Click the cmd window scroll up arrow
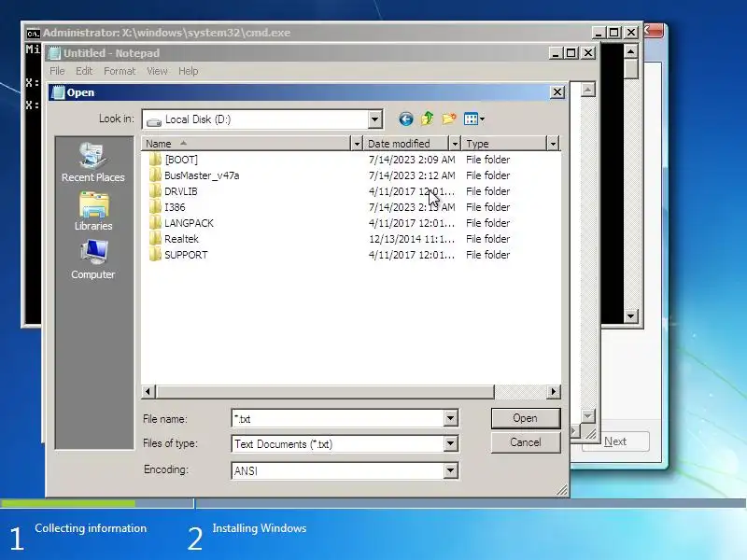Viewport: 747px width, 560px height. coord(631,51)
